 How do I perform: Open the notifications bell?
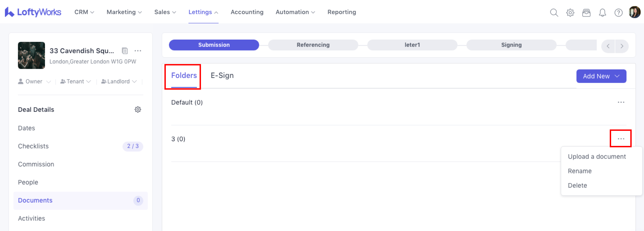[602, 13]
